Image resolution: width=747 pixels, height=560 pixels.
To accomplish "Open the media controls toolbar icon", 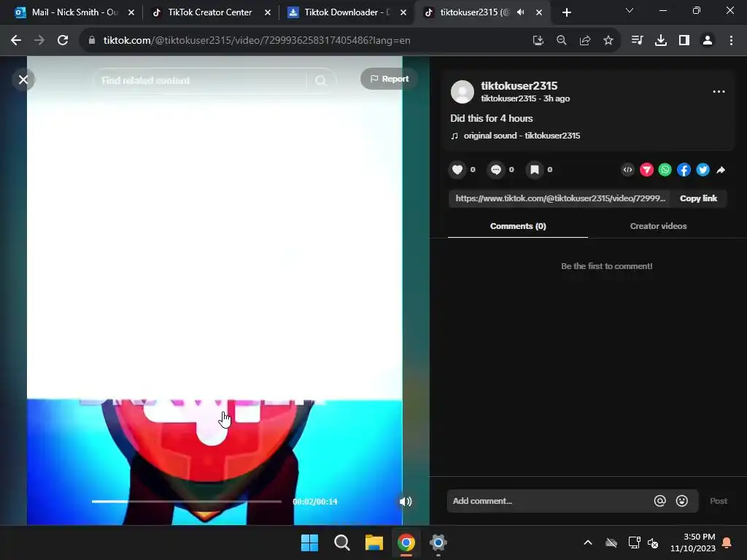I will pos(637,41).
